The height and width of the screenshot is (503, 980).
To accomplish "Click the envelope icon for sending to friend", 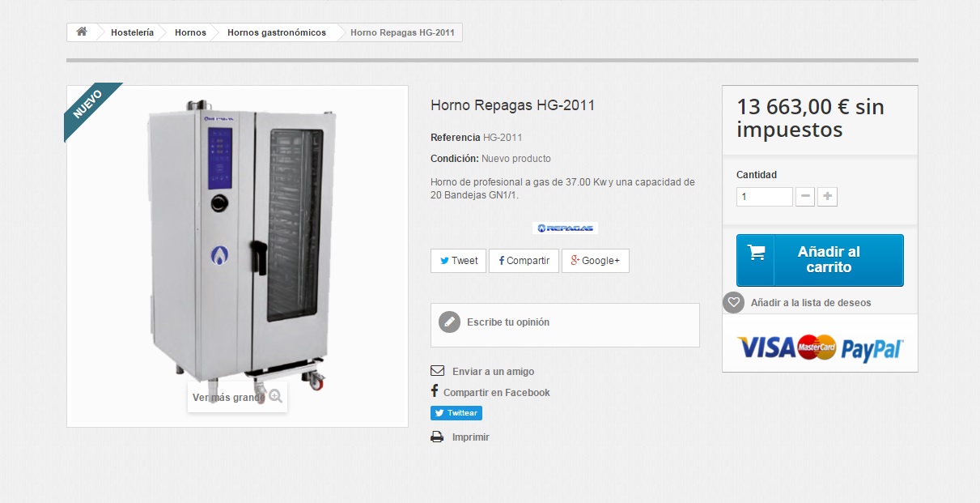I will (x=437, y=371).
